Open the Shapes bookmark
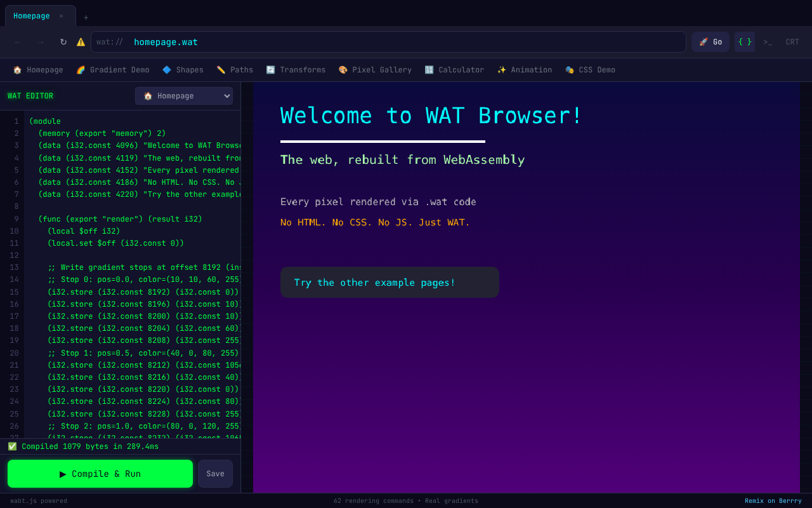 click(x=183, y=70)
